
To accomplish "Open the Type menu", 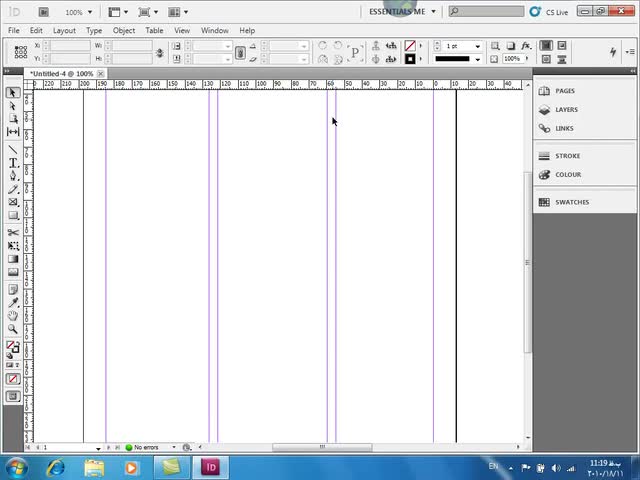I will pos(94,31).
